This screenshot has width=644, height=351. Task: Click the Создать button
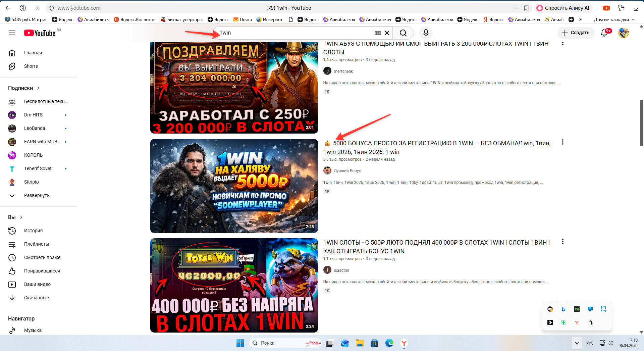(x=576, y=33)
